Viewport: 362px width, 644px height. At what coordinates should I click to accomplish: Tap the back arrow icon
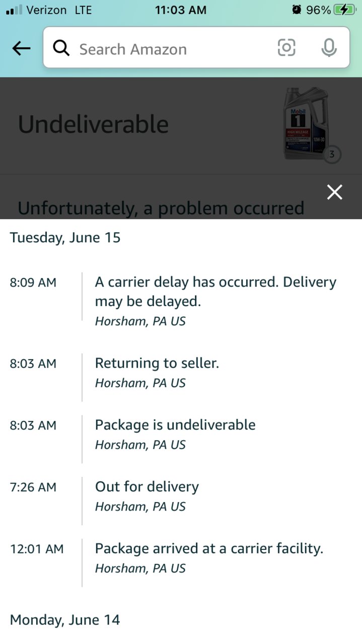[x=21, y=48]
